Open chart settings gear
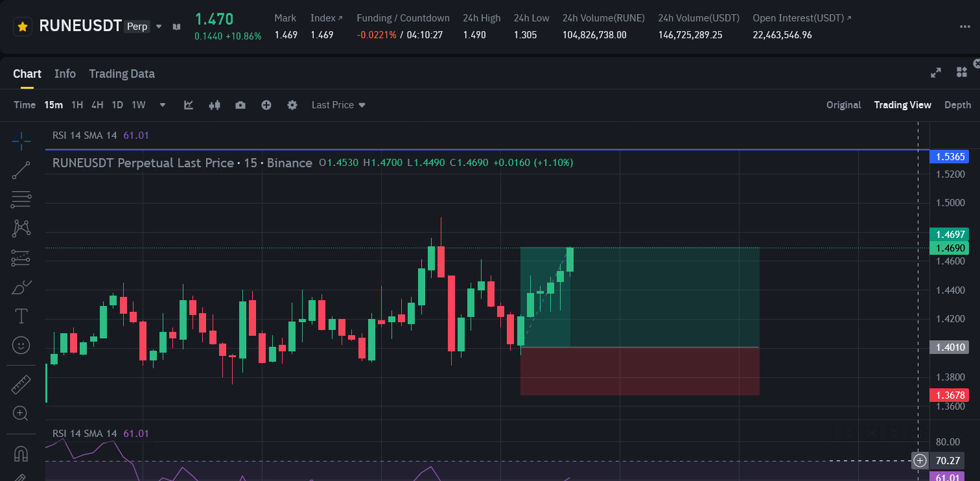 point(292,105)
